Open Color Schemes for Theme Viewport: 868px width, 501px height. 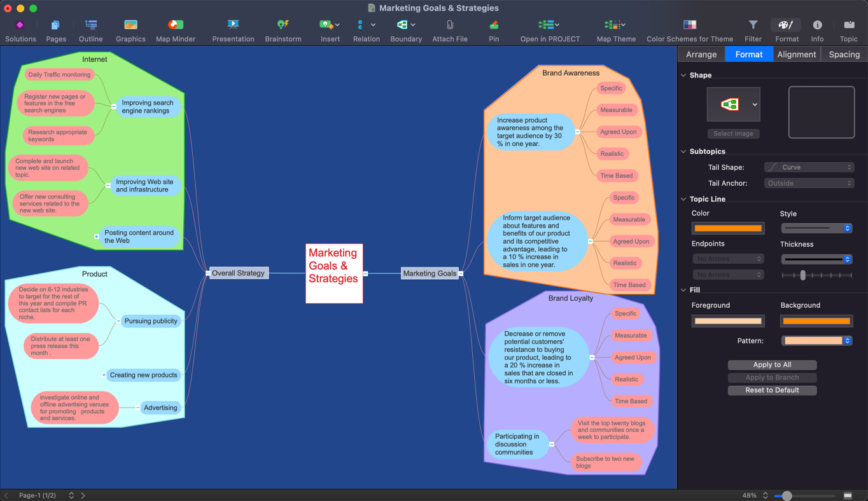690,25
